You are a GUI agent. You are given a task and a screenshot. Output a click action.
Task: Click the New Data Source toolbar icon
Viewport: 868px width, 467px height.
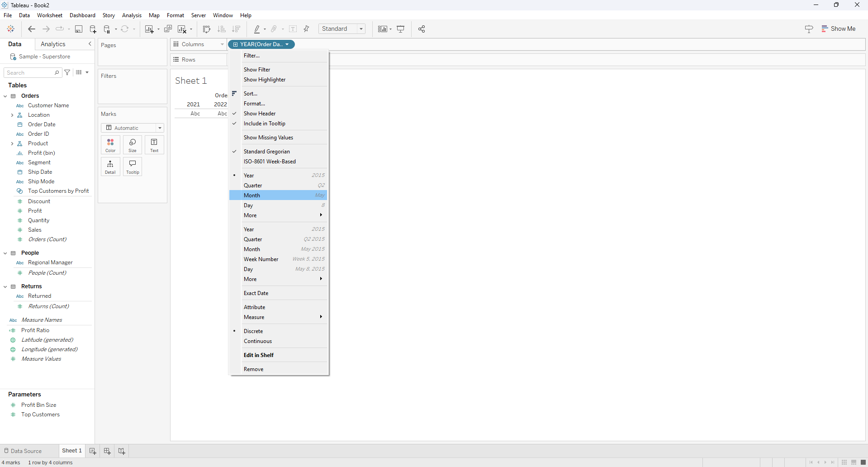93,29
